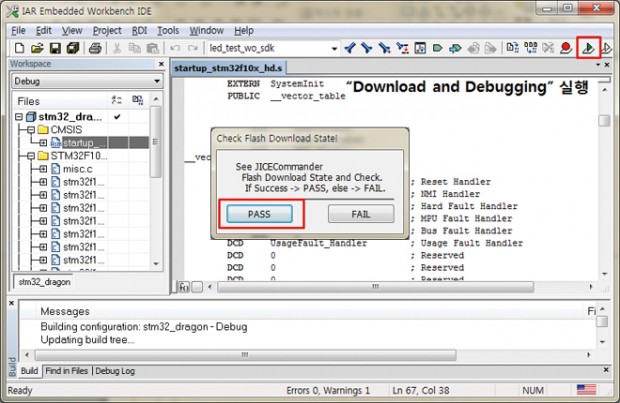Viewport: 620px width, 403px height.
Task: Click 'Building configuration: stm32_dragon - Debug' message
Action: [144, 327]
